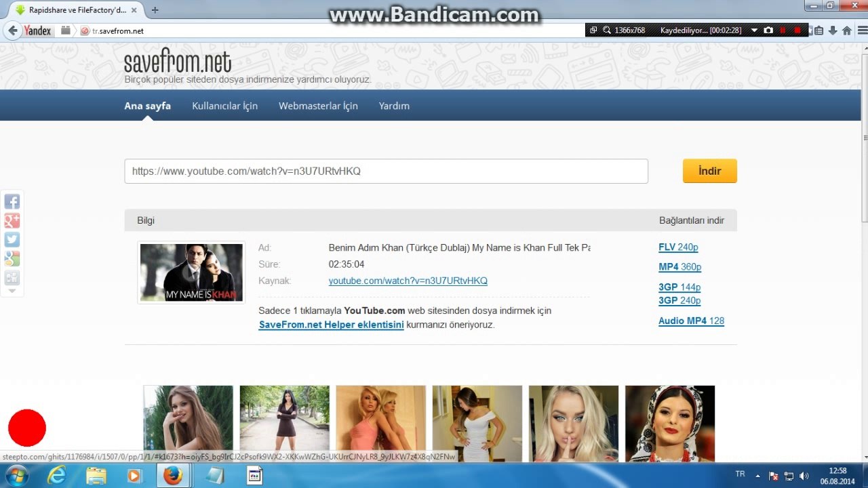Click the Bilgi section header text
This screenshot has width=868, height=488.
[146, 220]
